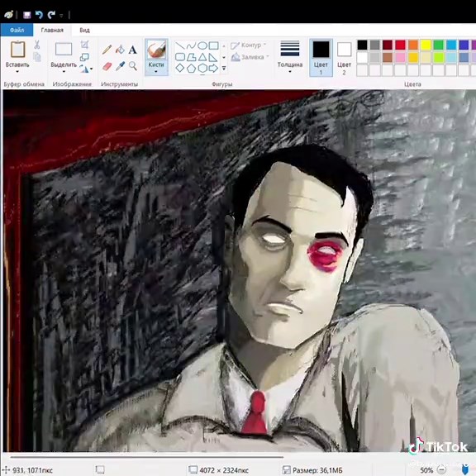Select the Hexagon shape
This screenshot has height=476, width=476.
point(202,68)
